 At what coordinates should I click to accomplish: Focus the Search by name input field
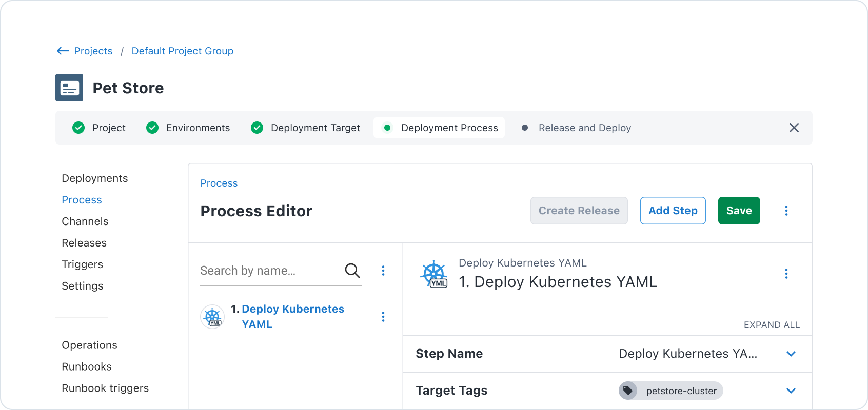tap(269, 271)
